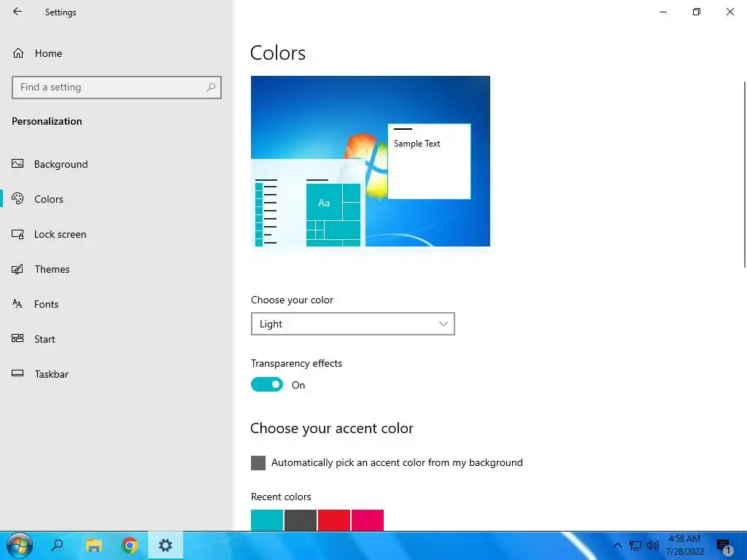Click the Personalization heading

pos(47,121)
